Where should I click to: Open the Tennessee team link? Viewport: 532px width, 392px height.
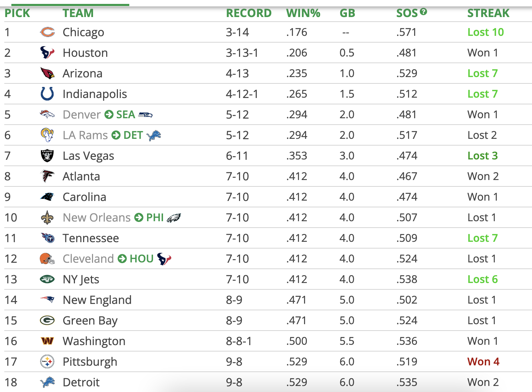tap(91, 238)
